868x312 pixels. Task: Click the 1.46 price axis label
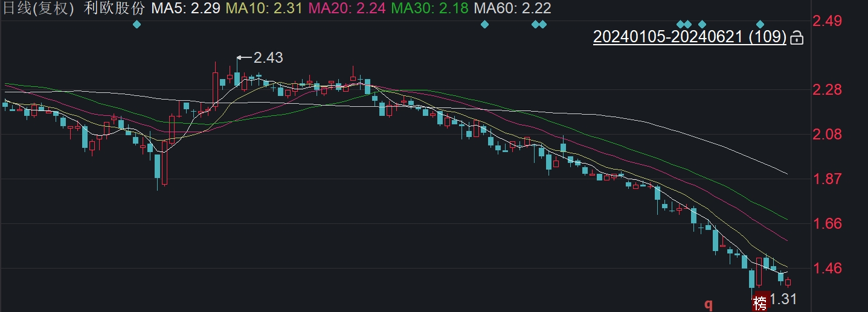827,268
